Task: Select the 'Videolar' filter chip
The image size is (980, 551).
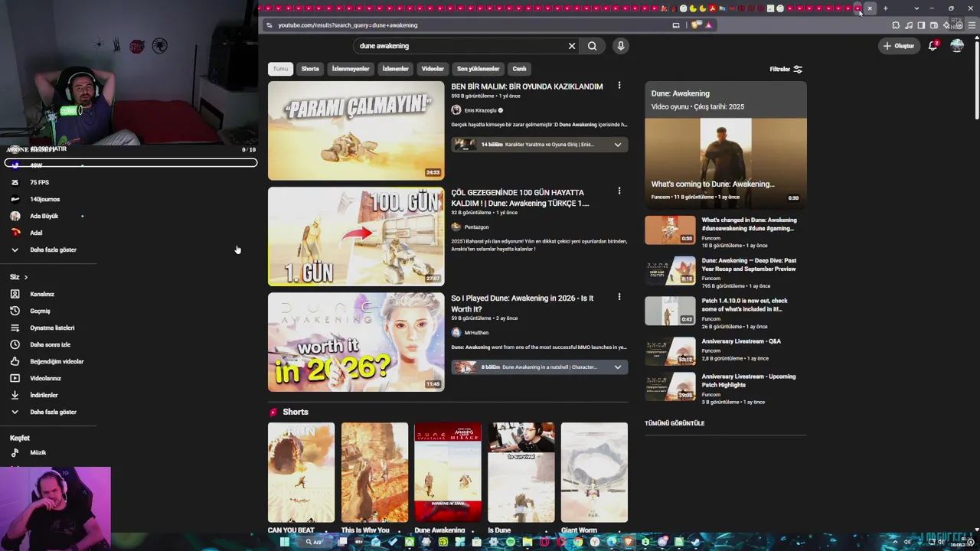Action: pyautogui.click(x=433, y=69)
